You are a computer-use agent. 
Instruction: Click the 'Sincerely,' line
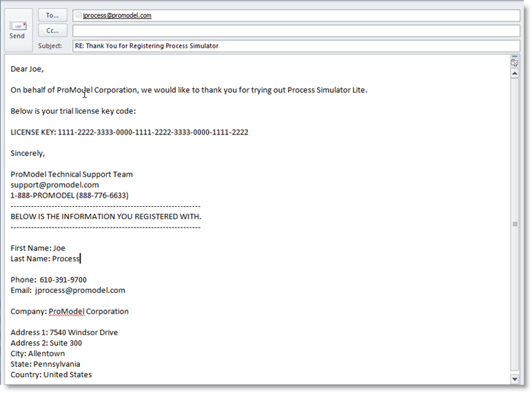pyautogui.click(x=28, y=153)
